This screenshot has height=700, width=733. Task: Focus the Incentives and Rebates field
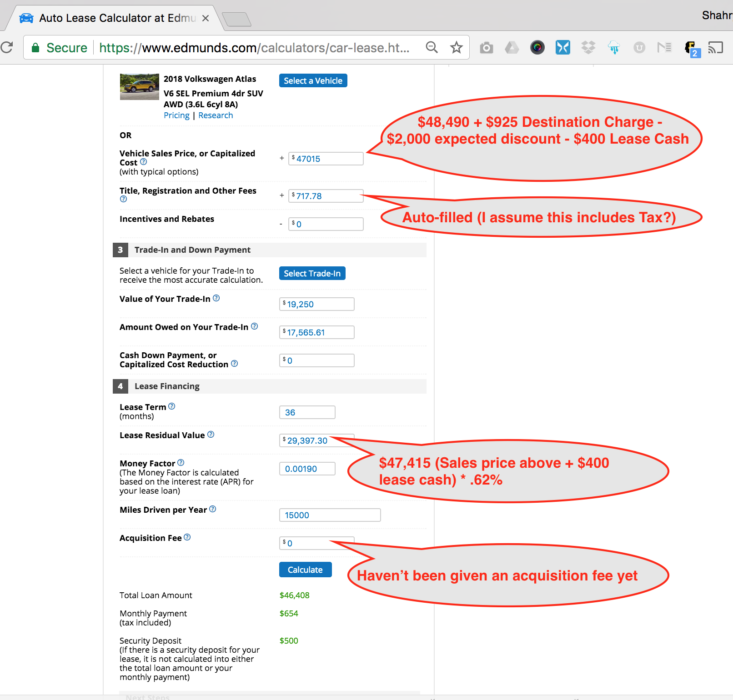(326, 224)
